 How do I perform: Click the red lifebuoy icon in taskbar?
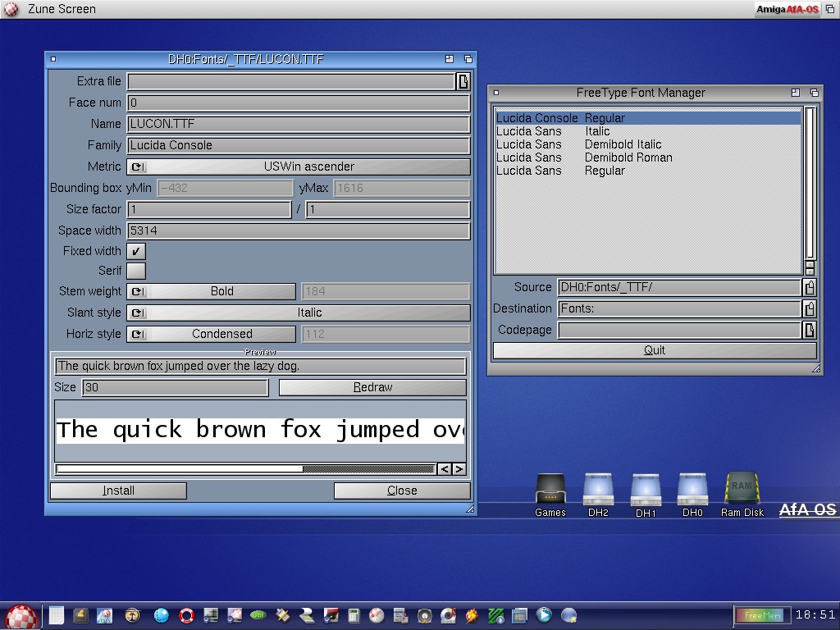point(186,615)
